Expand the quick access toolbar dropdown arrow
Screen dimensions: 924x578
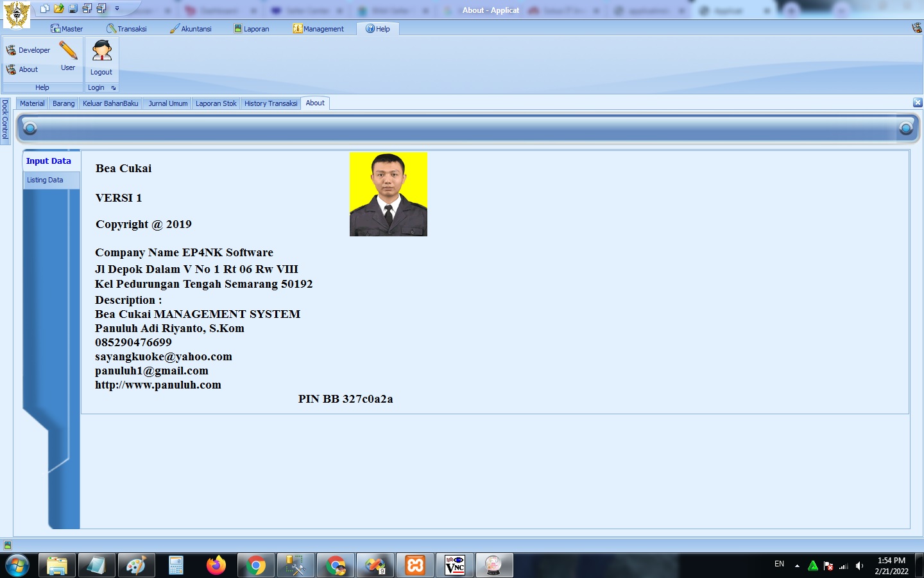(117, 8)
